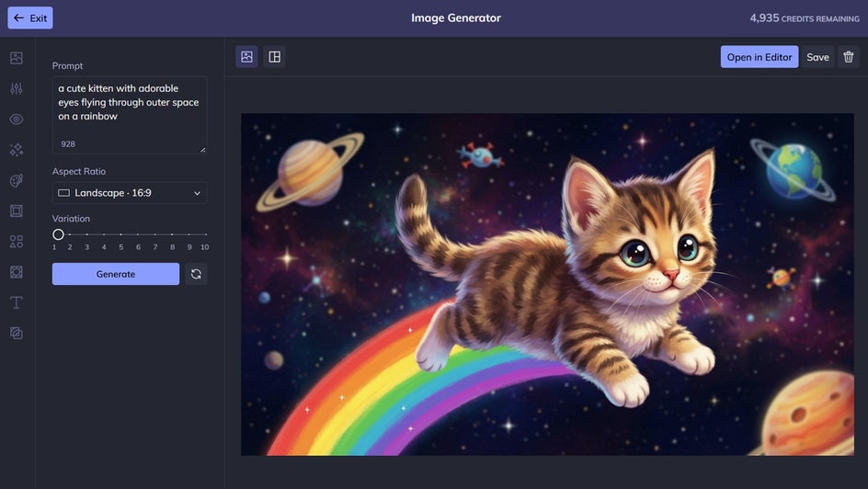Screen dimensions: 868x489
Task: Open the frames sidebar tool
Action: click(16, 210)
